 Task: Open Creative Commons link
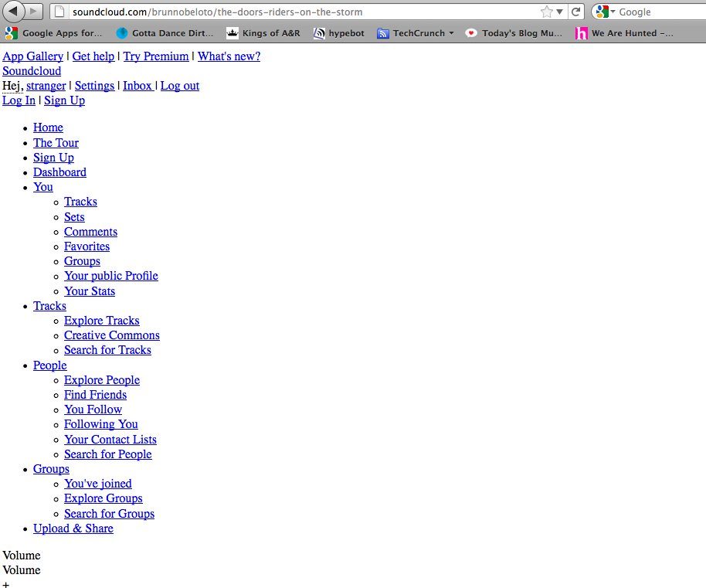(x=112, y=335)
